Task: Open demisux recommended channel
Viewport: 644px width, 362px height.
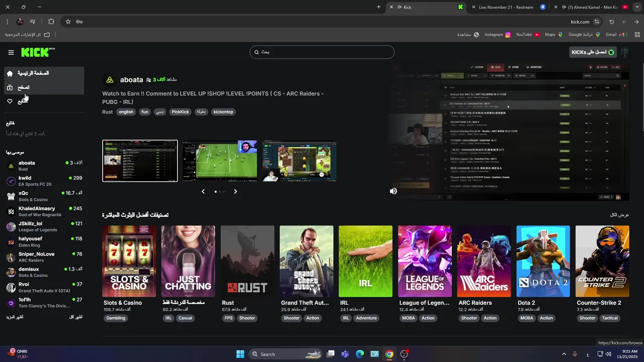Action: 44,272
